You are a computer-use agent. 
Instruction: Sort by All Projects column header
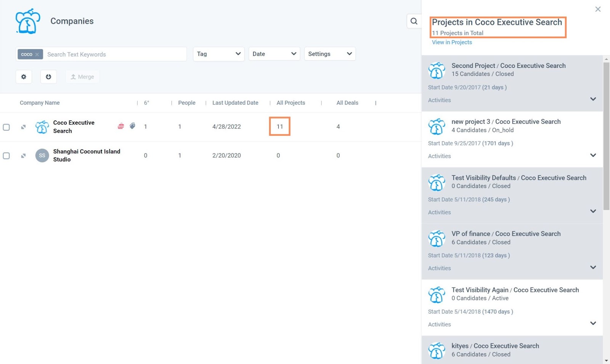tap(291, 103)
